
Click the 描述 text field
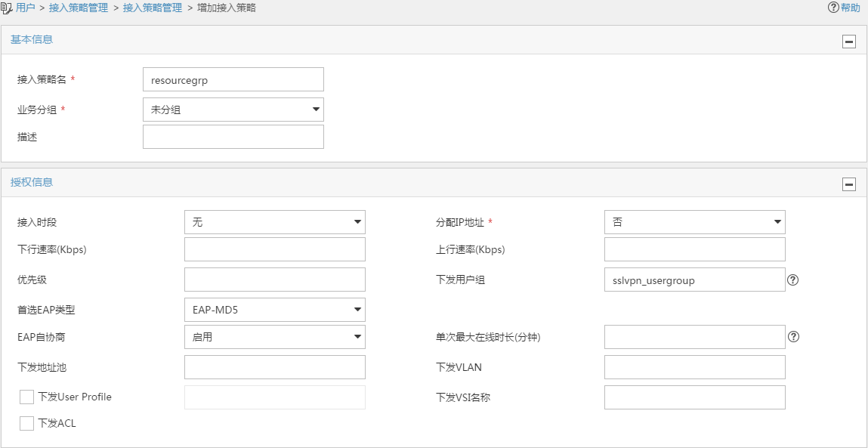(x=233, y=137)
